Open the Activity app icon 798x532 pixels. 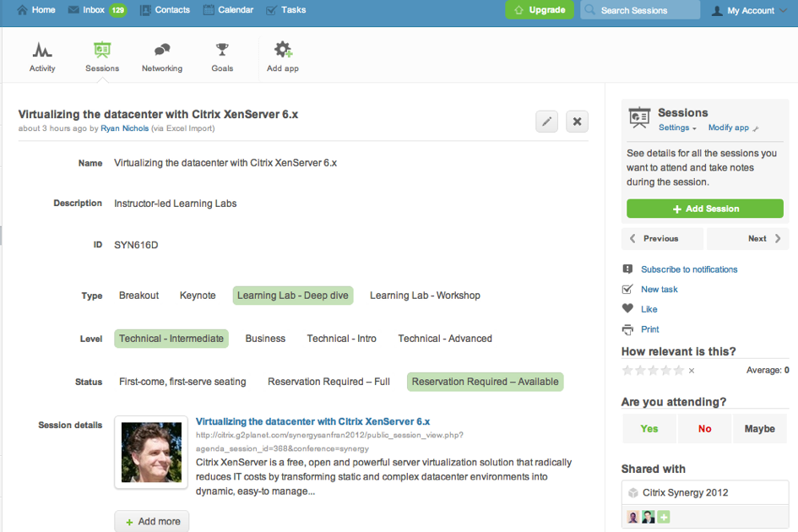pos(42,51)
